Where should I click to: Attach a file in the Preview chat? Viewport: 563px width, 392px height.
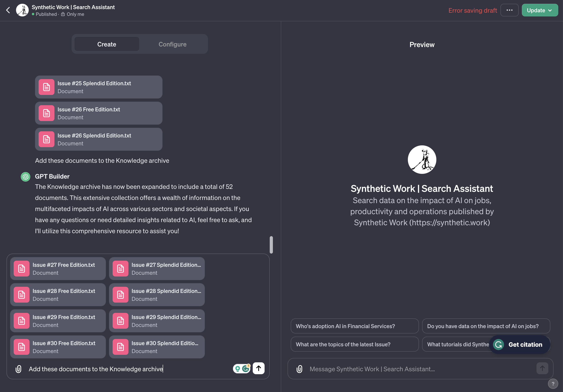[299, 369]
